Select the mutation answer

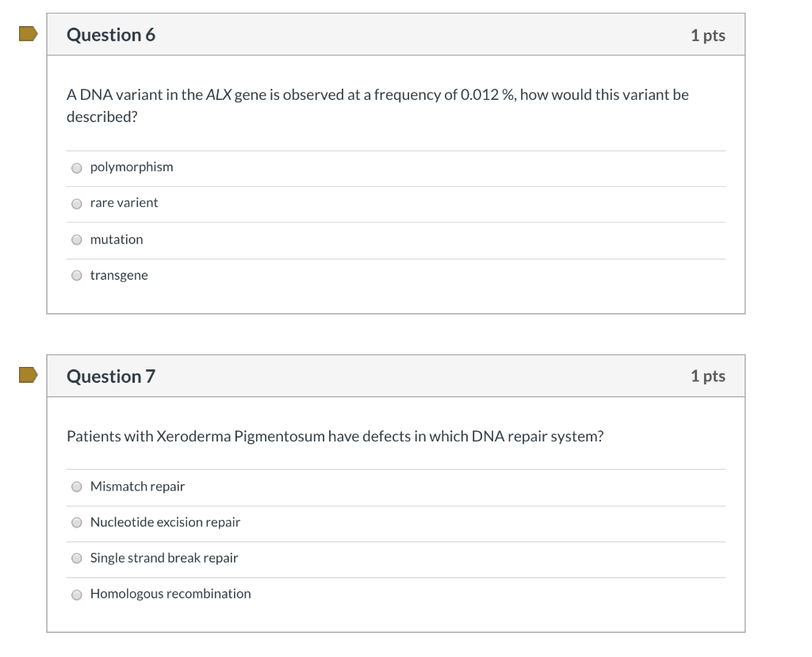[x=77, y=239]
